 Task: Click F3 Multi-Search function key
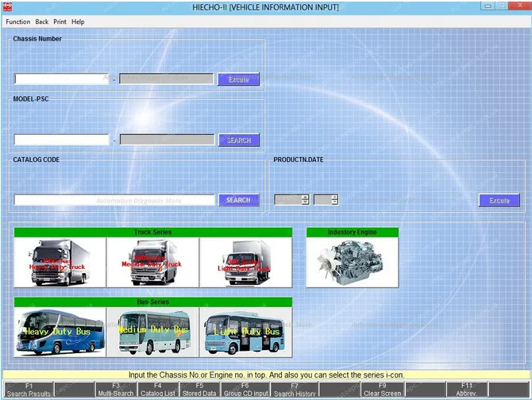click(116, 390)
